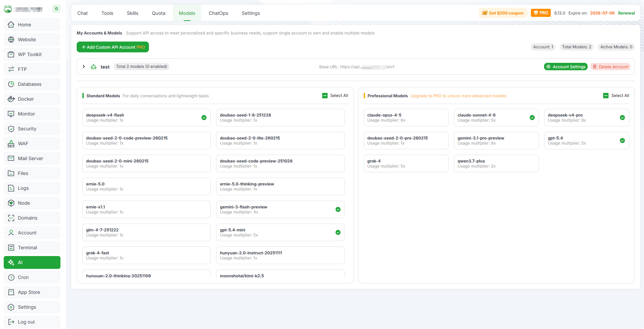Click the panel logo at top left
644x329 pixels.
point(8,9)
